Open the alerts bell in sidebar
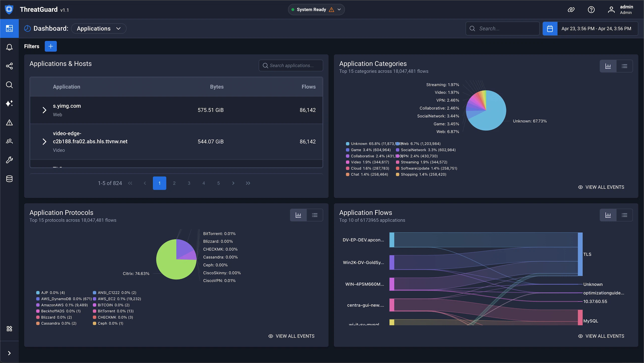Viewport: 644px width, 363px height. 9,47
